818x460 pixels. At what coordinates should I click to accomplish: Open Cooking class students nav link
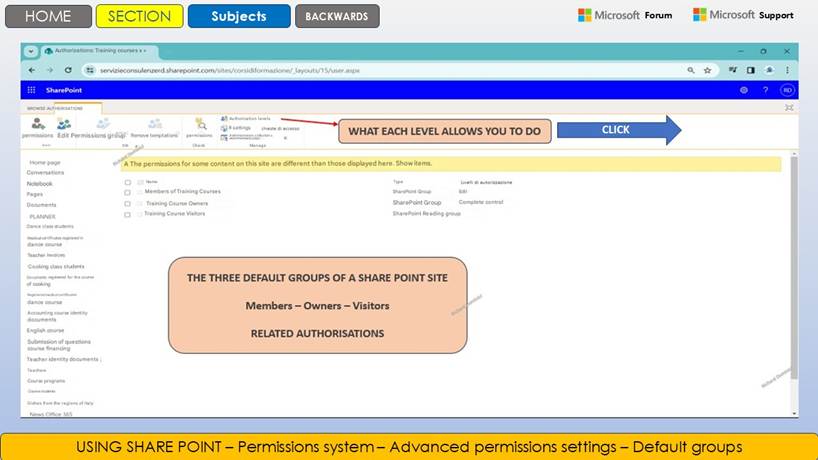point(56,267)
